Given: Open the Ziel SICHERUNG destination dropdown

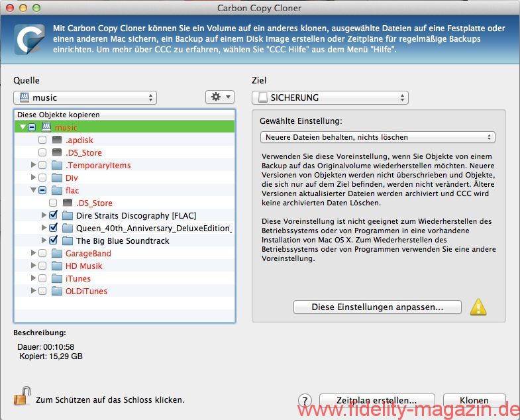Looking at the screenshot, I should click(x=330, y=97).
